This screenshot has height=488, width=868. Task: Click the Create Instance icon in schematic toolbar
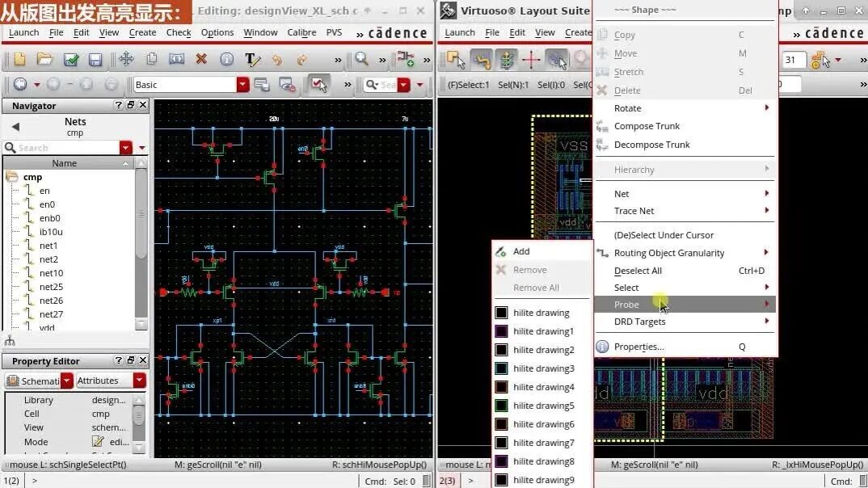pyautogui.click(x=406, y=59)
